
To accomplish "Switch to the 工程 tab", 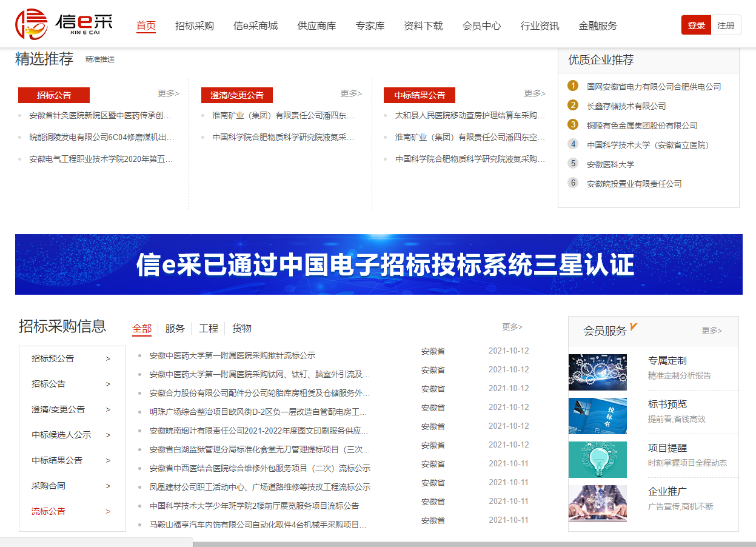I will 208,328.
